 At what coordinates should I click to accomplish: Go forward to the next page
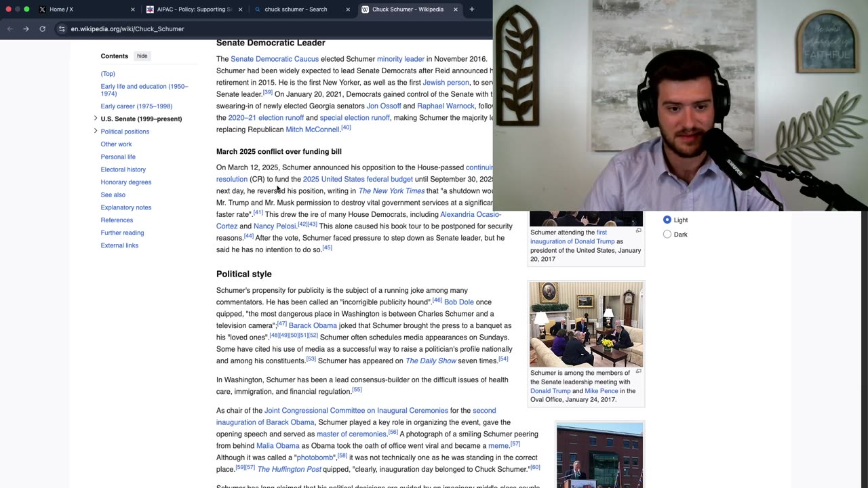pyautogui.click(x=26, y=29)
